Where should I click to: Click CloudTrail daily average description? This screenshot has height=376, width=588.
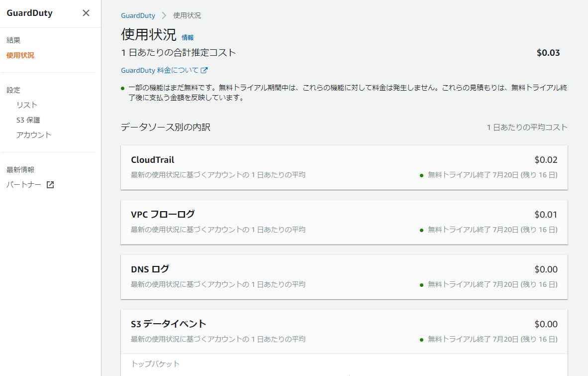point(218,175)
